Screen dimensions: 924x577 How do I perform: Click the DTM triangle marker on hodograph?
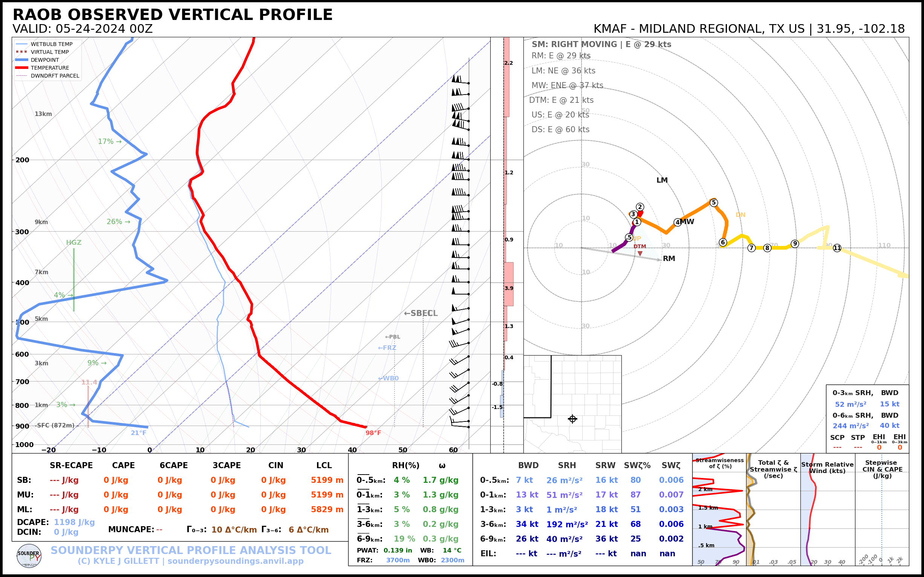coord(640,253)
